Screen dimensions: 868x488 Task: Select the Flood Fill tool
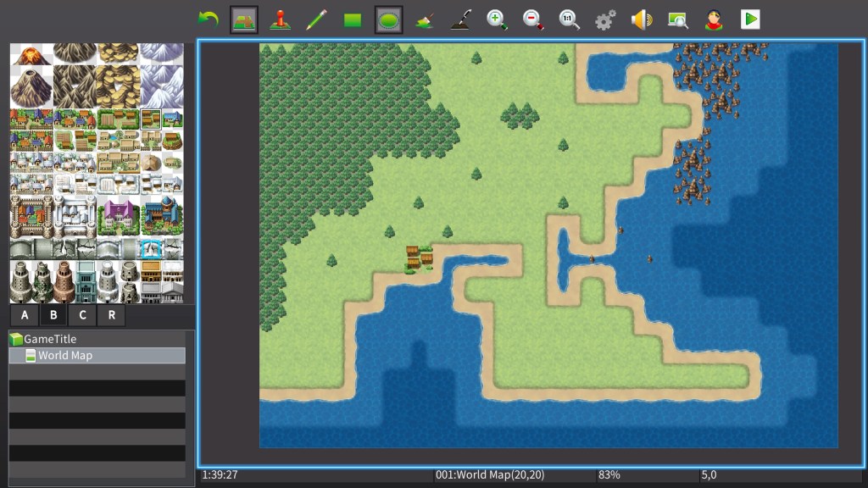(x=426, y=19)
